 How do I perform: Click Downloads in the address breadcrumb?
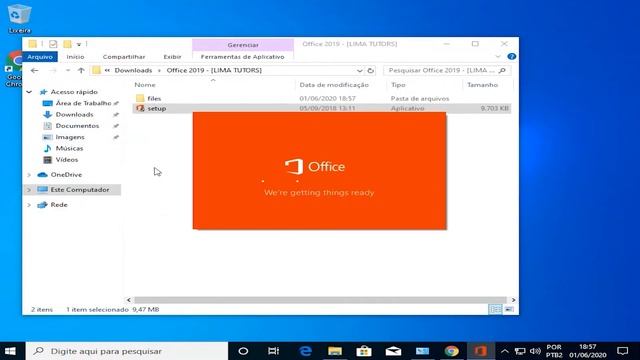click(133, 70)
